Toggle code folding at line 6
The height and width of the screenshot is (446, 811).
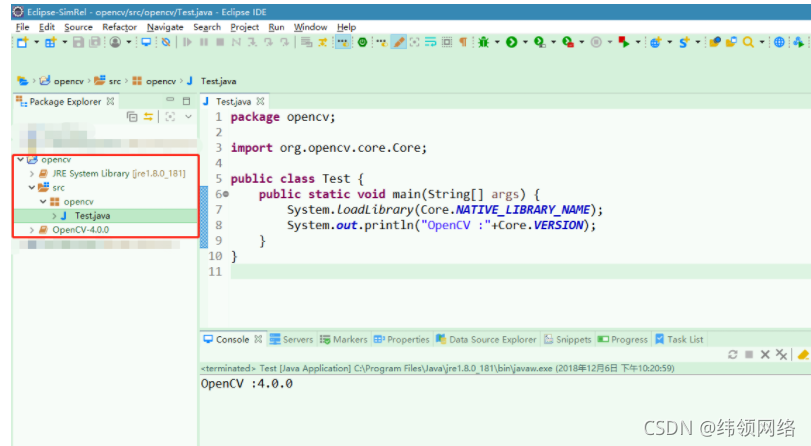pyautogui.click(x=226, y=195)
